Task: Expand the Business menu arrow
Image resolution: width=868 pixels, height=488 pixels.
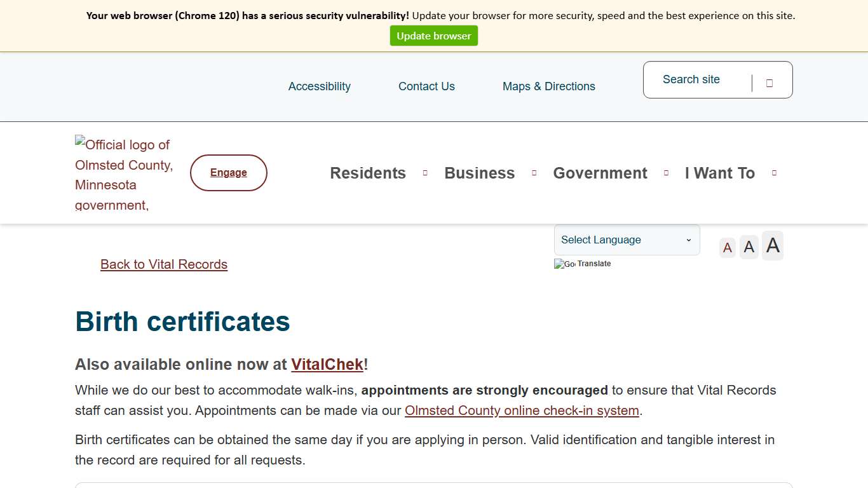Action: click(x=534, y=173)
